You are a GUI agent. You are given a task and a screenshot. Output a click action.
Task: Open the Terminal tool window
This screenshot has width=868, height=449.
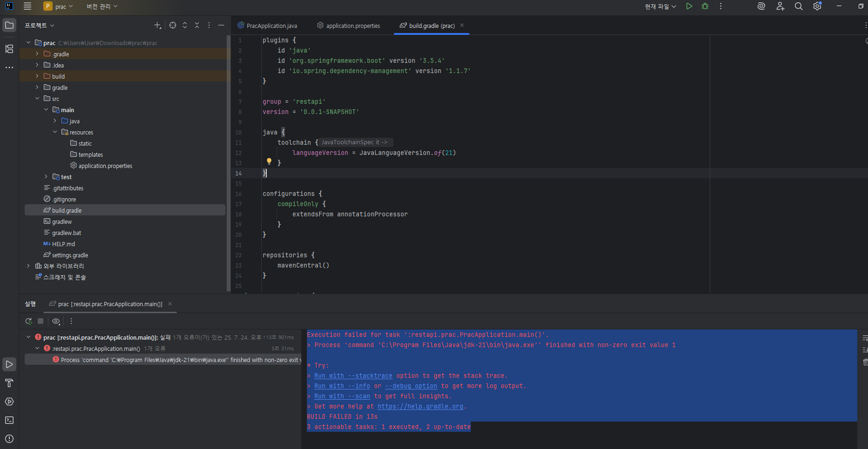(9, 420)
